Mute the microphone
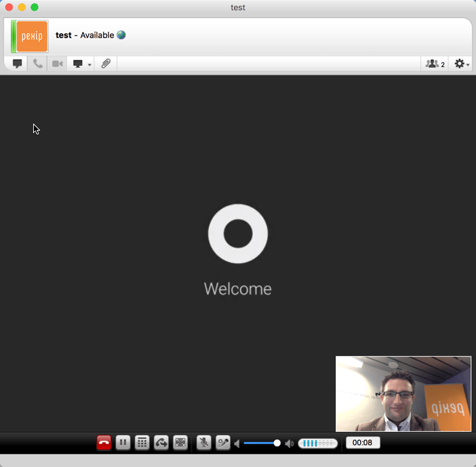 (x=204, y=443)
